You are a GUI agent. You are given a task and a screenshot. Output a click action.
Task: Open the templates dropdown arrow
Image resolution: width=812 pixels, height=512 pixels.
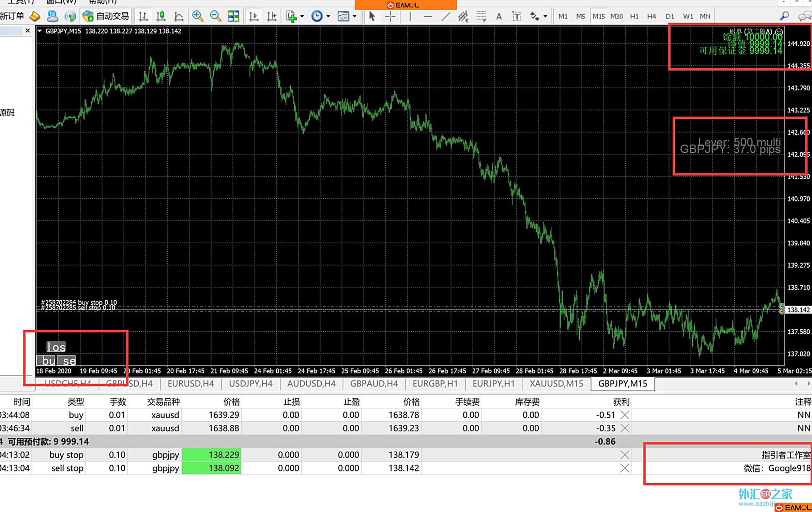pos(354,16)
